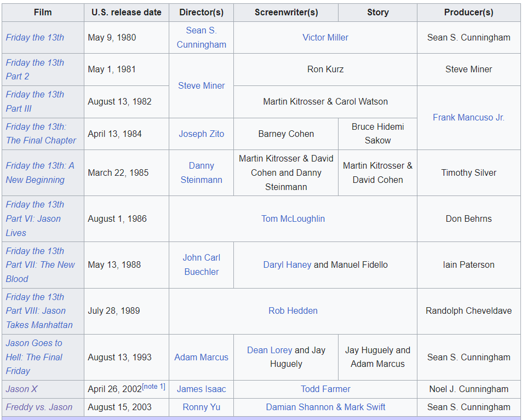Select the Bruce Hidemi Sakow story cell

pos(378,134)
